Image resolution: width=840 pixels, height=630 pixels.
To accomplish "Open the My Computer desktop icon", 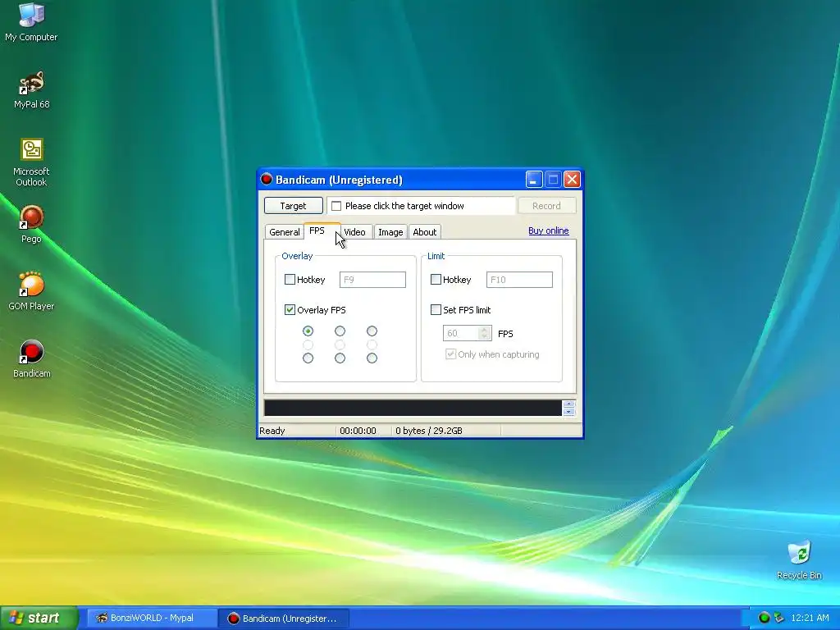I will 31,21.
